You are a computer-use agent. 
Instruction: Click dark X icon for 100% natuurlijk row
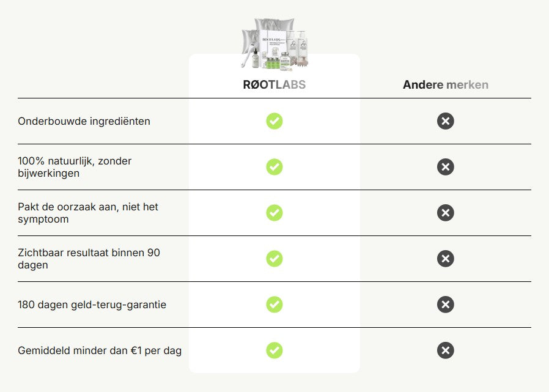click(446, 167)
